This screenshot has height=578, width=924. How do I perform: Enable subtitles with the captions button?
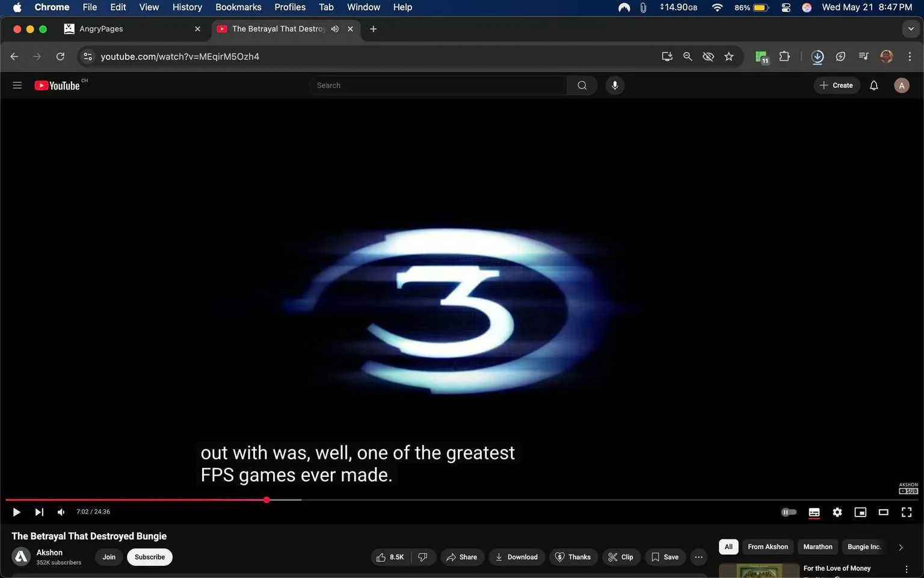click(813, 512)
